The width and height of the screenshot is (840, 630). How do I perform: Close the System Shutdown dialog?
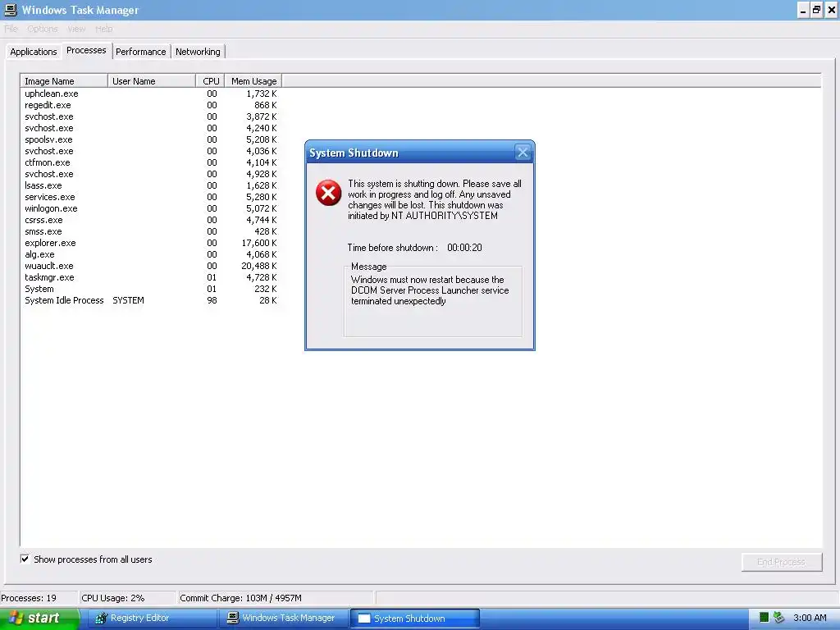tap(523, 153)
